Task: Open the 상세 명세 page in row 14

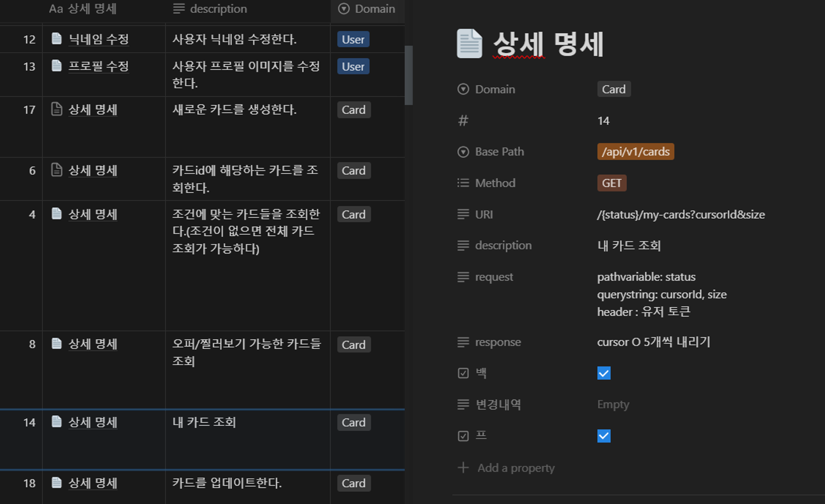Action: click(x=93, y=422)
